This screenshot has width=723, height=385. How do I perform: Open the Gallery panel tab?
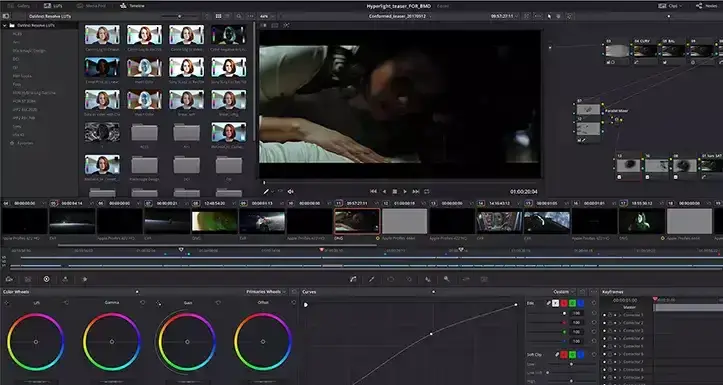(x=18, y=6)
